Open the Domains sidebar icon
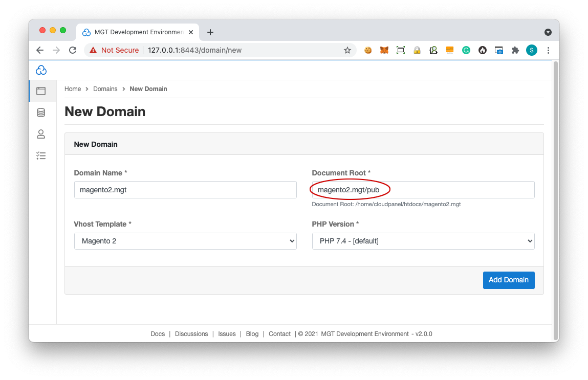Screen dimensions: 588x380 [41, 91]
